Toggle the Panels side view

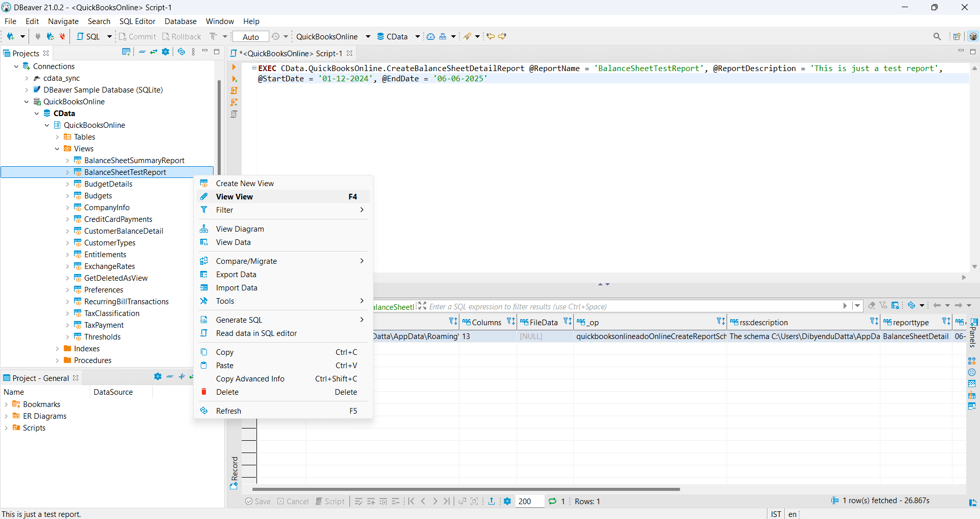click(973, 333)
